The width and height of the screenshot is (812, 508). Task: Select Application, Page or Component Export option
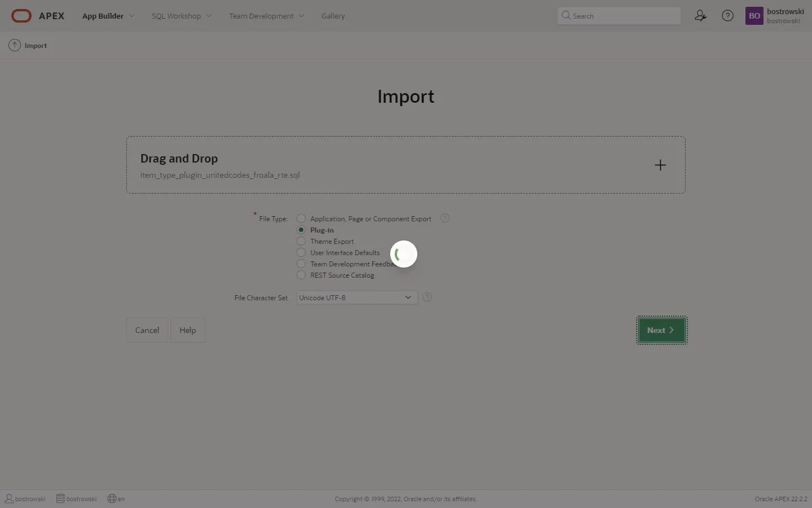301,218
